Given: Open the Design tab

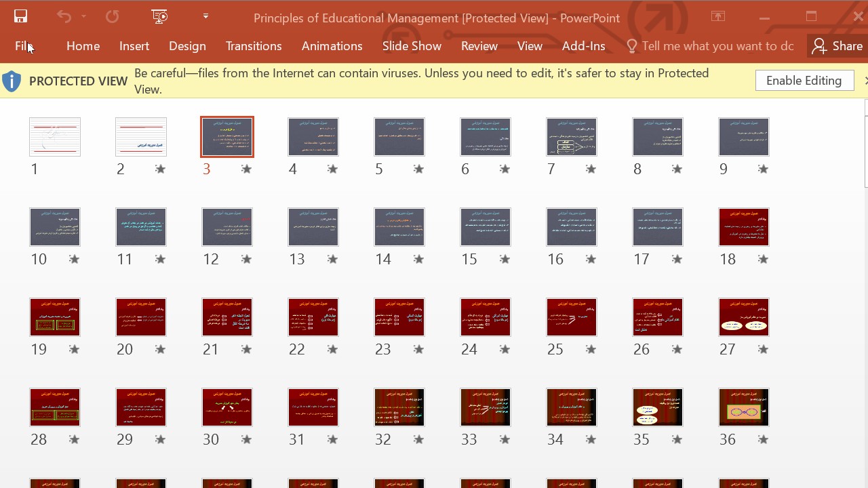Looking at the screenshot, I should coord(187,46).
